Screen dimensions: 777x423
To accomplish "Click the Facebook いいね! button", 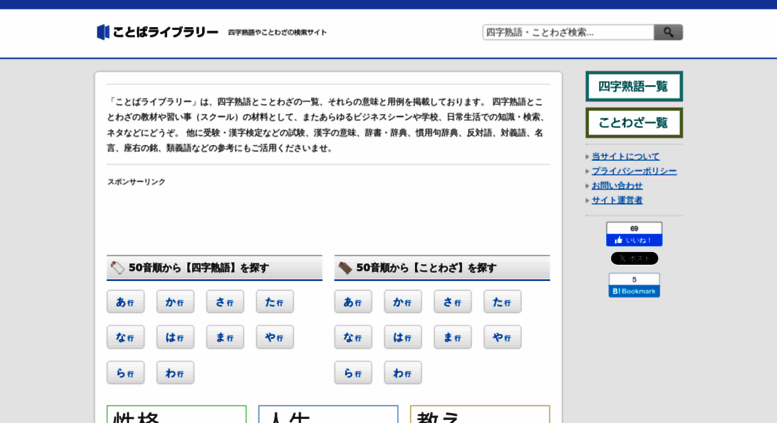I will [634, 240].
